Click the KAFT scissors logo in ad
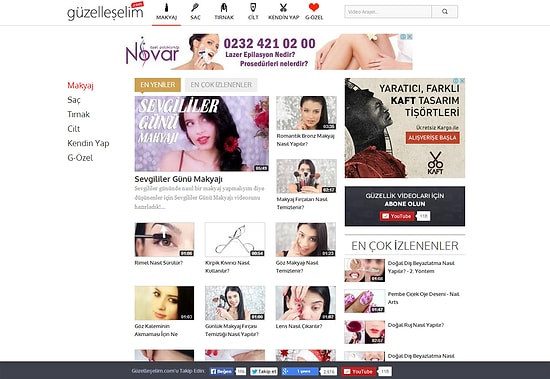Viewport: 550px width, 379px height. 435,163
